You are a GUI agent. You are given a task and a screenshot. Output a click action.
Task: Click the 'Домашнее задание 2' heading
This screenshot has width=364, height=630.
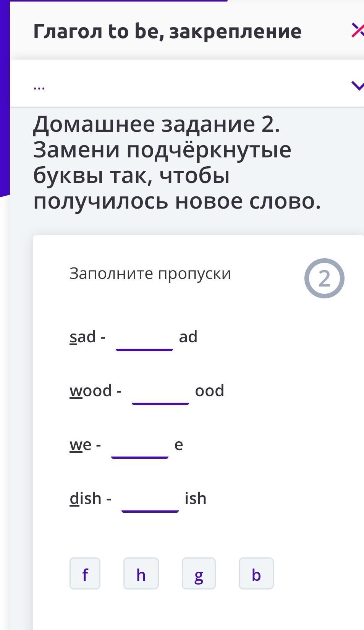coord(157,124)
